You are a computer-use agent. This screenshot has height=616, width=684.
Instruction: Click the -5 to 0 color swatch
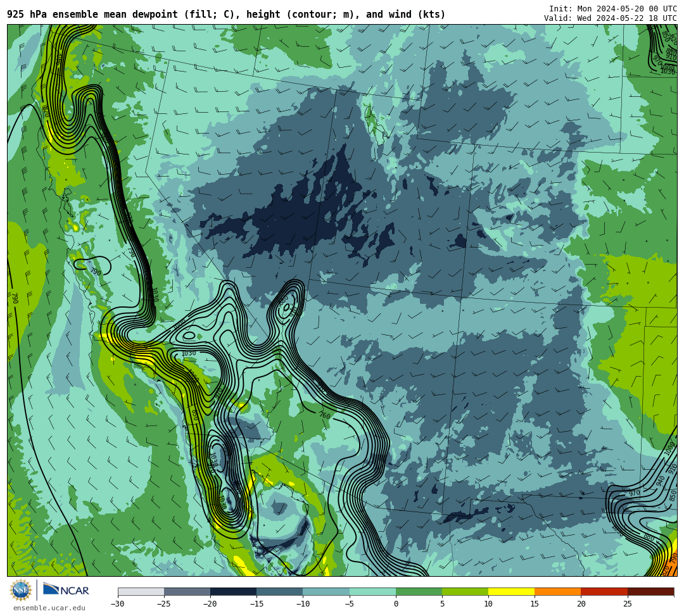[372, 591]
